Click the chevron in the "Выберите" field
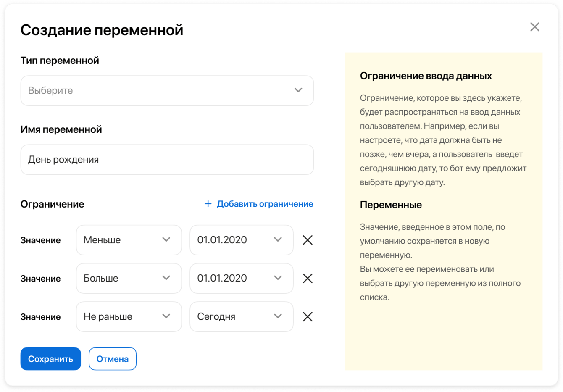This screenshot has height=392, width=563. point(298,90)
